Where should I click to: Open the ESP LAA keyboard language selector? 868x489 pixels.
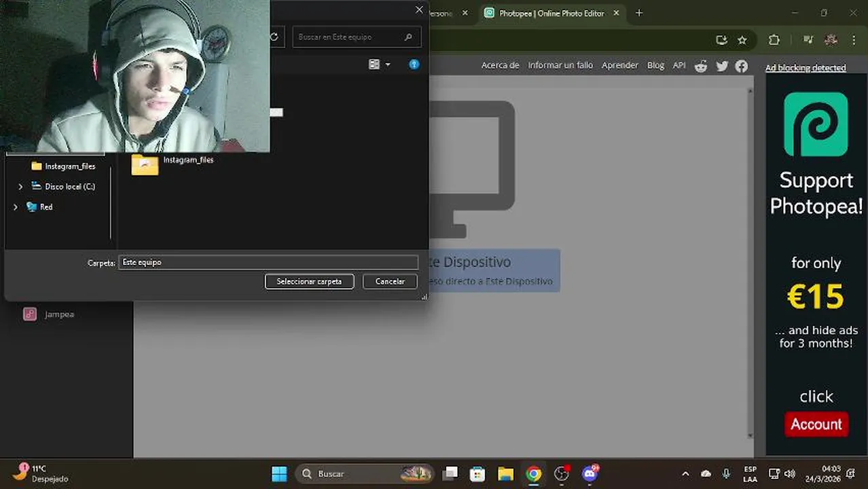click(750, 473)
